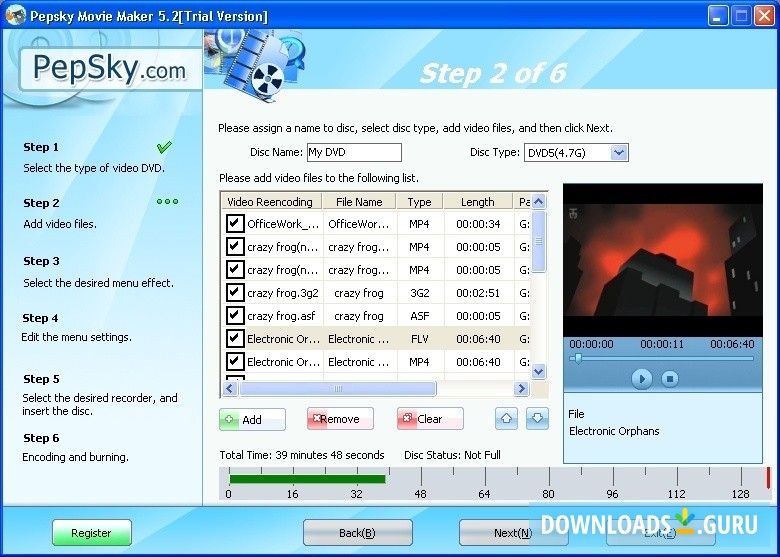Viewport: 780px width, 557px height.
Task: Click 'Step 3' in the sidebar
Action: pos(41,261)
